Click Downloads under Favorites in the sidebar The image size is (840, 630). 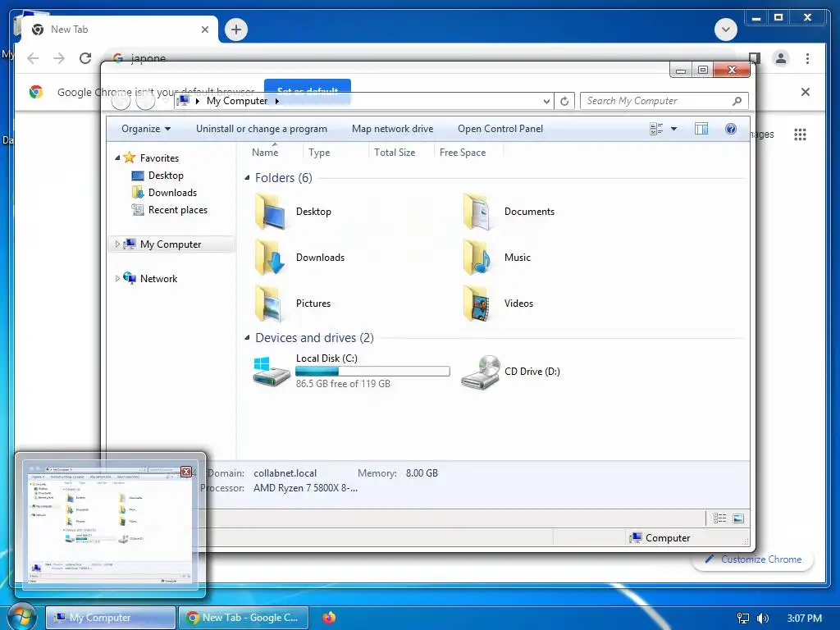(172, 192)
